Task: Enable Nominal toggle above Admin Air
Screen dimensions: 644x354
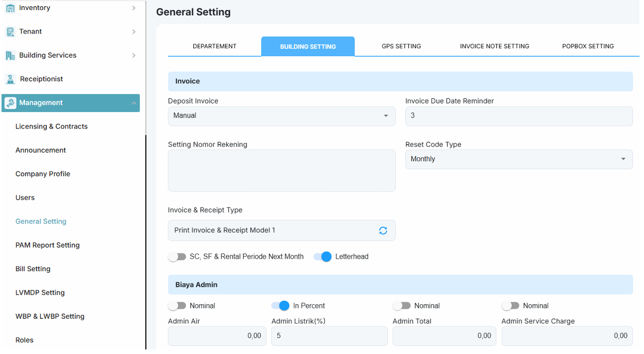Action: click(x=177, y=306)
